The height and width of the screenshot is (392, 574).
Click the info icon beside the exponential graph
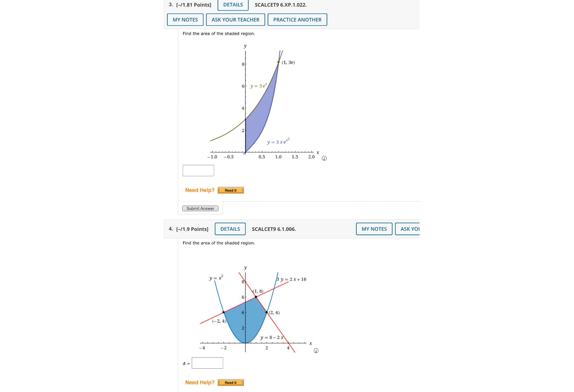click(324, 158)
